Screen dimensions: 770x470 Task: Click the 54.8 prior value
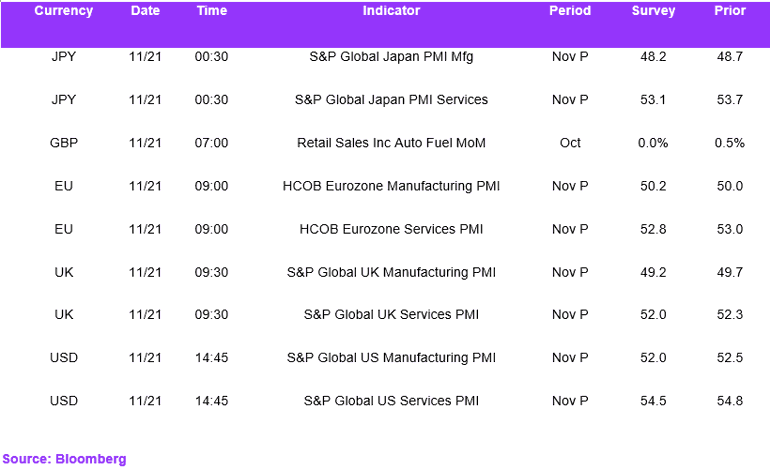(x=730, y=401)
